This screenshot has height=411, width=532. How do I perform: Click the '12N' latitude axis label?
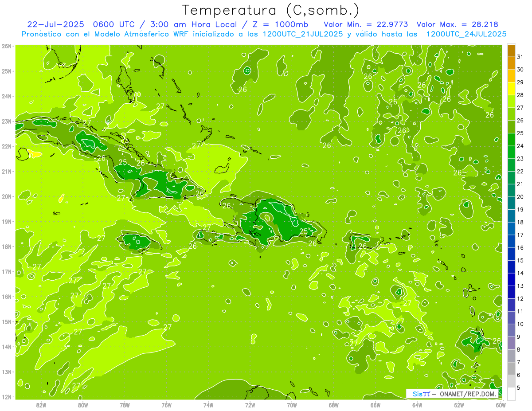7,397
